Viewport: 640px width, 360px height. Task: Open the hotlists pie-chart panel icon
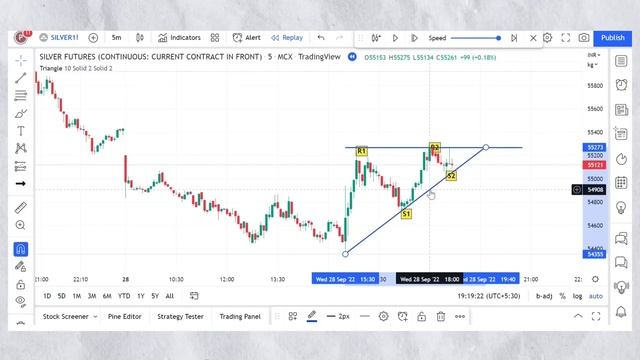click(621, 159)
